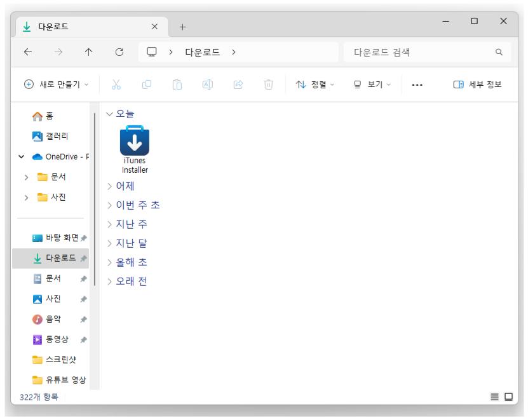
Task: Open pinned 문서 with document icon
Action: pos(47,278)
